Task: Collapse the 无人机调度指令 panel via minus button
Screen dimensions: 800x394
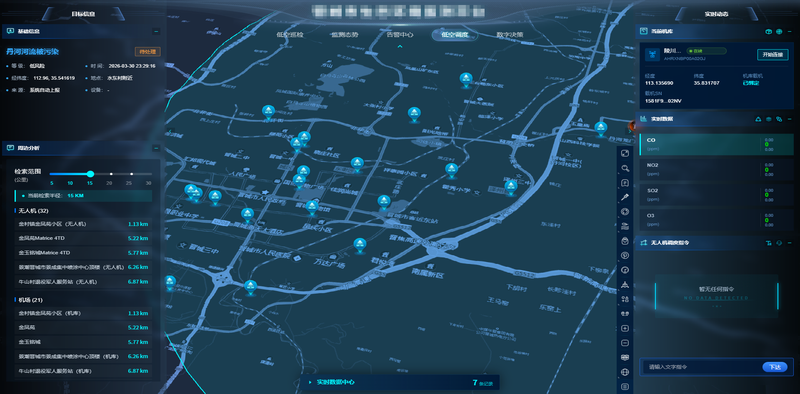Action: pyautogui.click(x=790, y=242)
